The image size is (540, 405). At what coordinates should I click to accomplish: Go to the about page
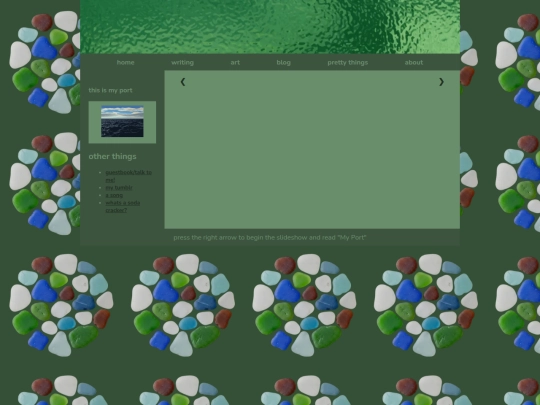click(414, 62)
